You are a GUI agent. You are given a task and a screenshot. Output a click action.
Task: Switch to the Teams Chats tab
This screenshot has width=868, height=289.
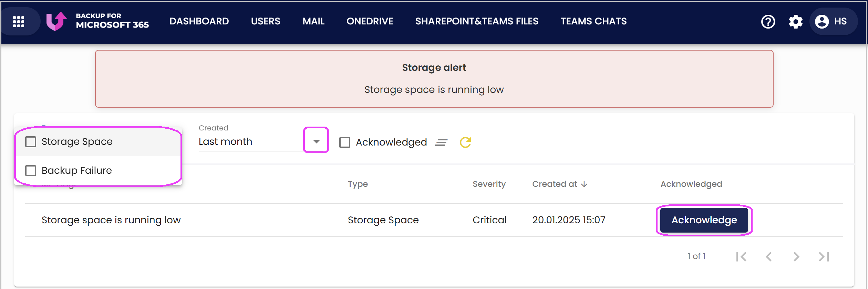coord(593,21)
